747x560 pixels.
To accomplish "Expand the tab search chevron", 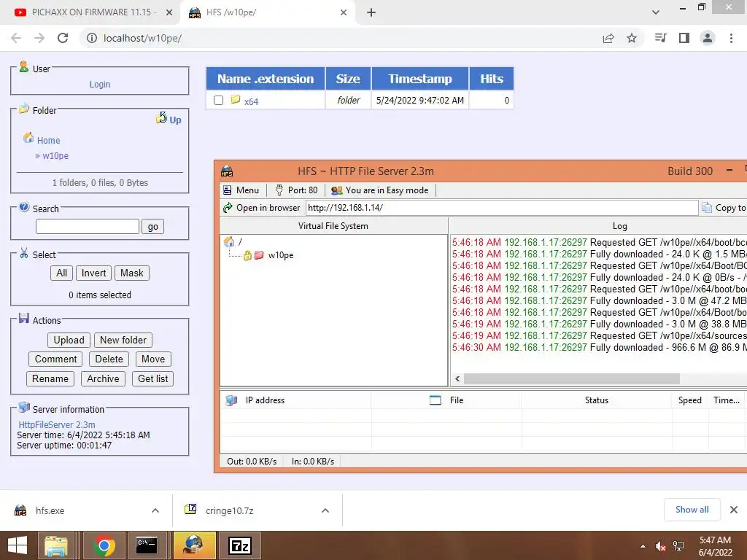I will tap(656, 12).
